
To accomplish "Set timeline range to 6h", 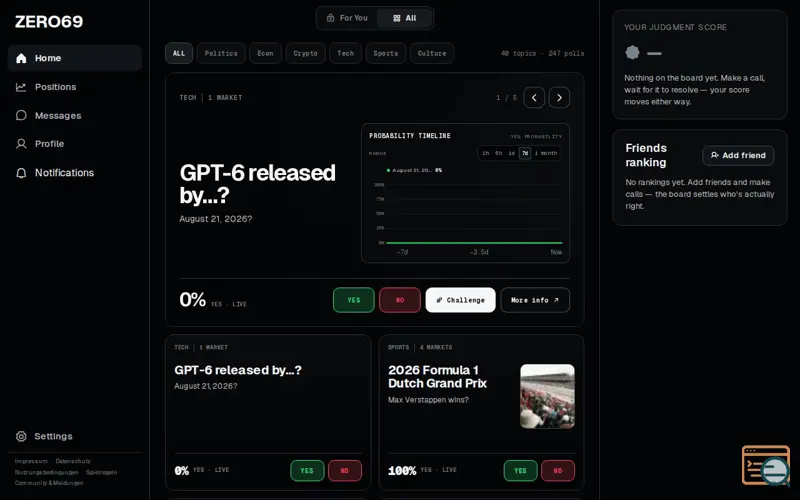I will 498,153.
